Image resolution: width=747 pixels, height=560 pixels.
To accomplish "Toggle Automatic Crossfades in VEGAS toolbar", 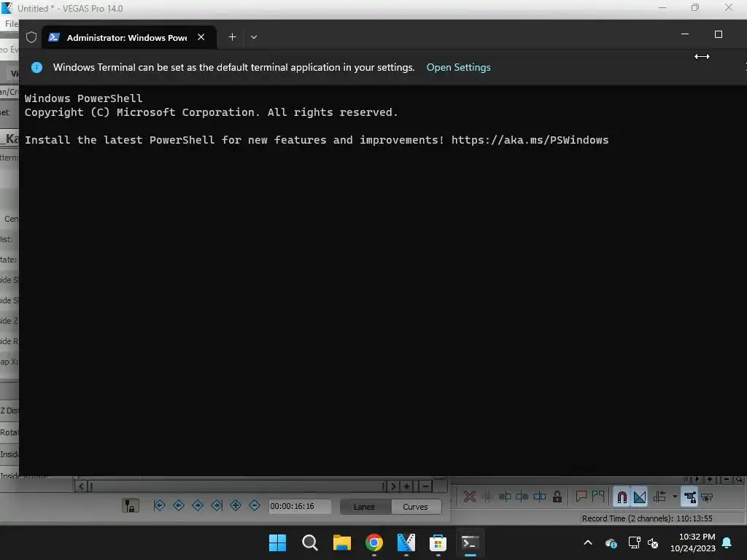I will pos(640,497).
